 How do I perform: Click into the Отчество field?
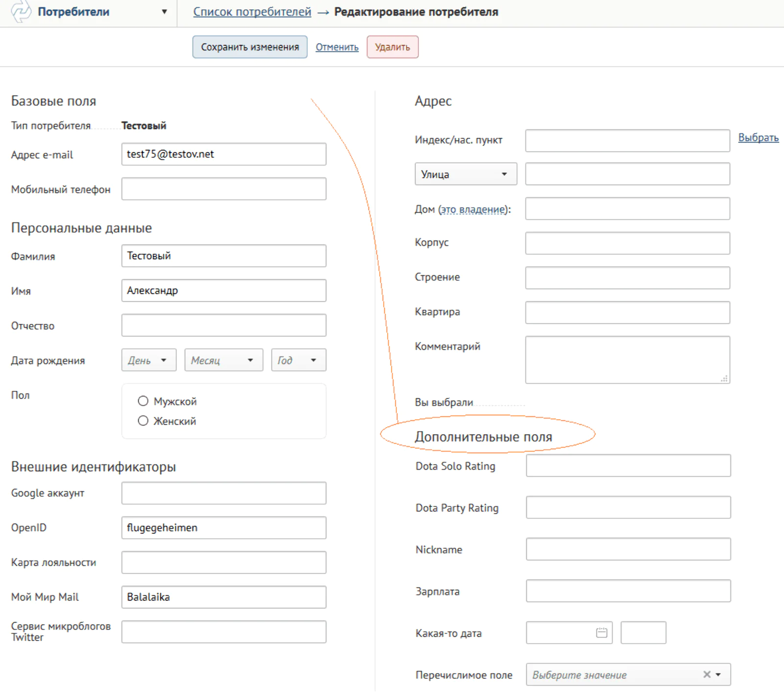pos(224,326)
